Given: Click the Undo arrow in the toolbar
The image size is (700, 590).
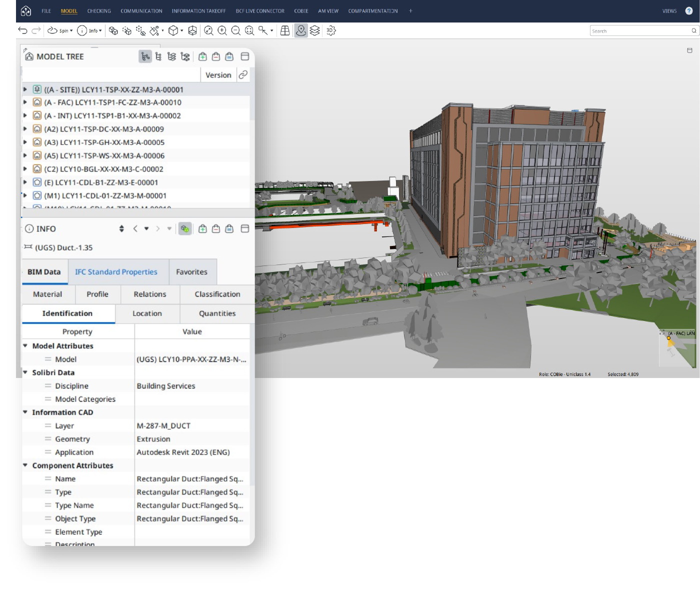Looking at the screenshot, I should 22,30.
